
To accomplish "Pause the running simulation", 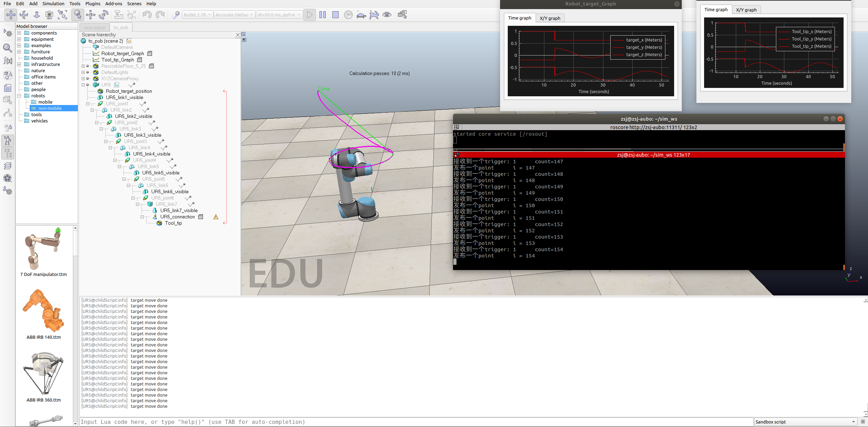I will [323, 15].
